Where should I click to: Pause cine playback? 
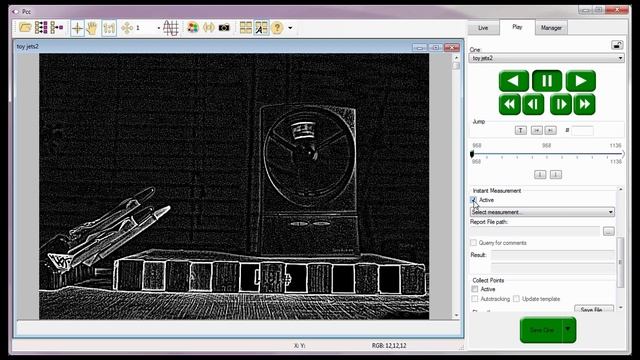coord(547,81)
